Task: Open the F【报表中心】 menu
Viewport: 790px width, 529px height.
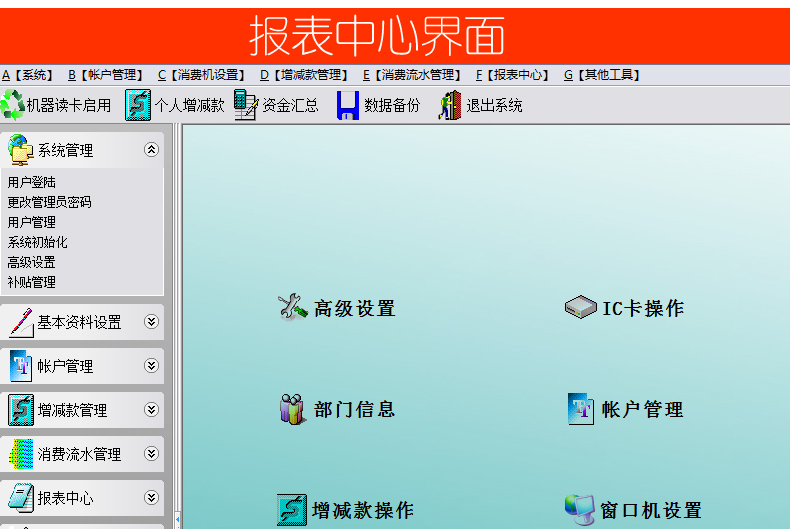Action: (x=513, y=75)
